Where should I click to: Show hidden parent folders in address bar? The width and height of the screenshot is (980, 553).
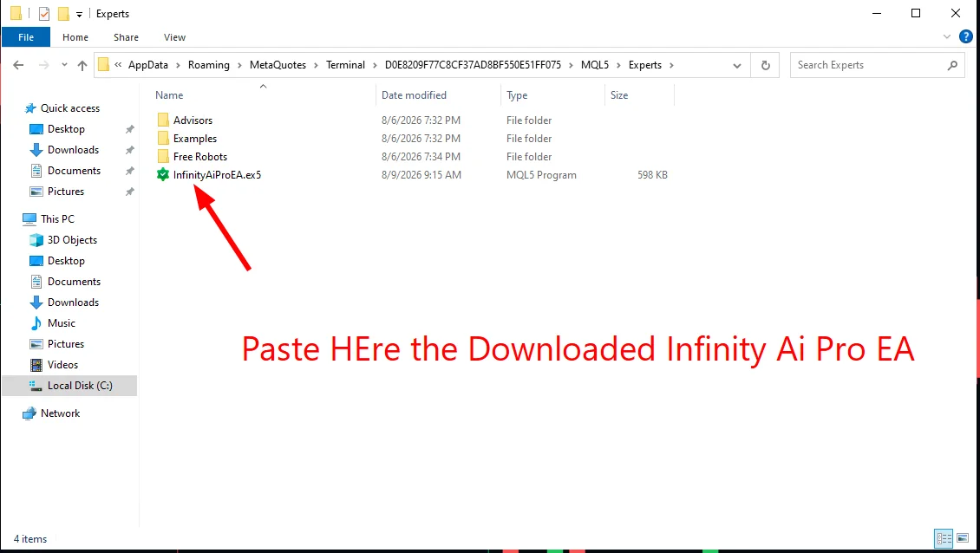[x=118, y=64]
